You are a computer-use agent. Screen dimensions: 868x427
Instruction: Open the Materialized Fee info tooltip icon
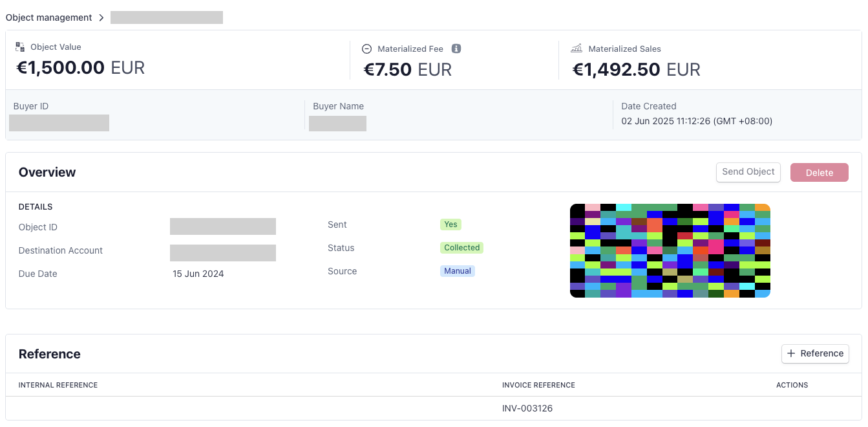(x=456, y=49)
